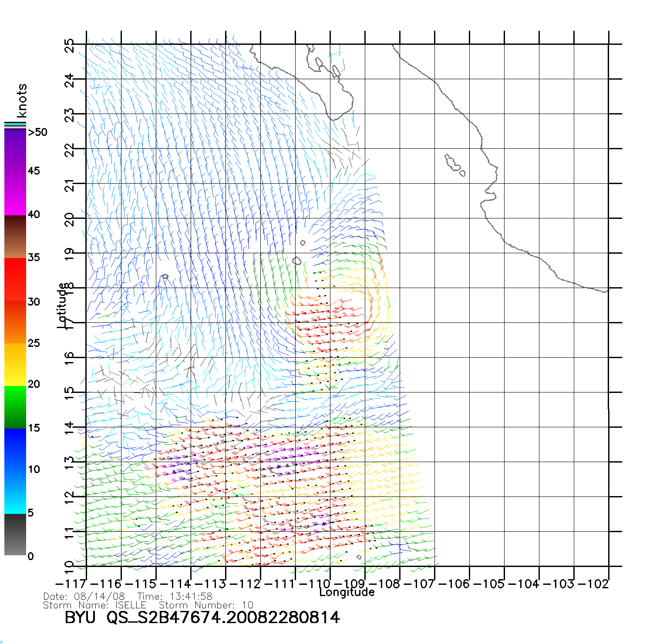Select the brown 35–40 knots legend band
653x644 pixels.
click(x=15, y=237)
